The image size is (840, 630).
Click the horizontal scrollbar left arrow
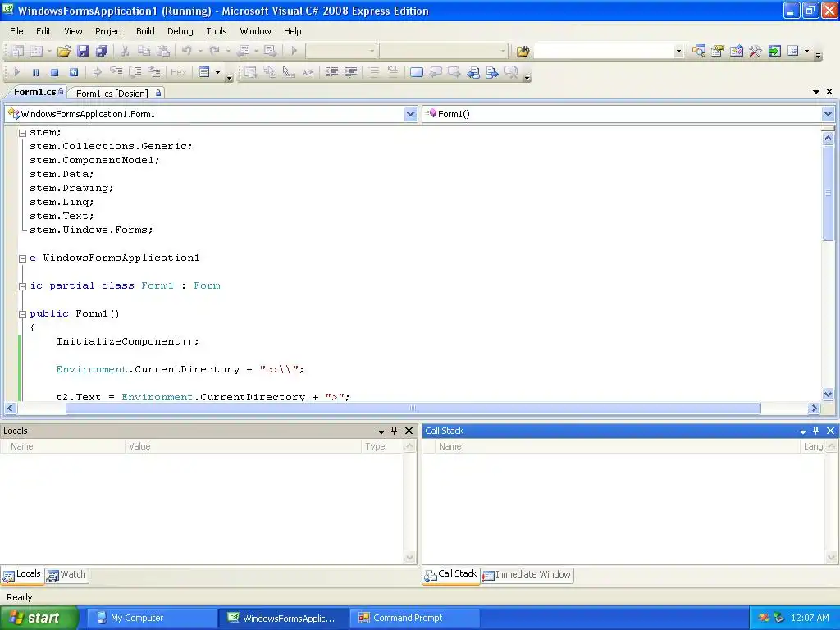(10, 409)
